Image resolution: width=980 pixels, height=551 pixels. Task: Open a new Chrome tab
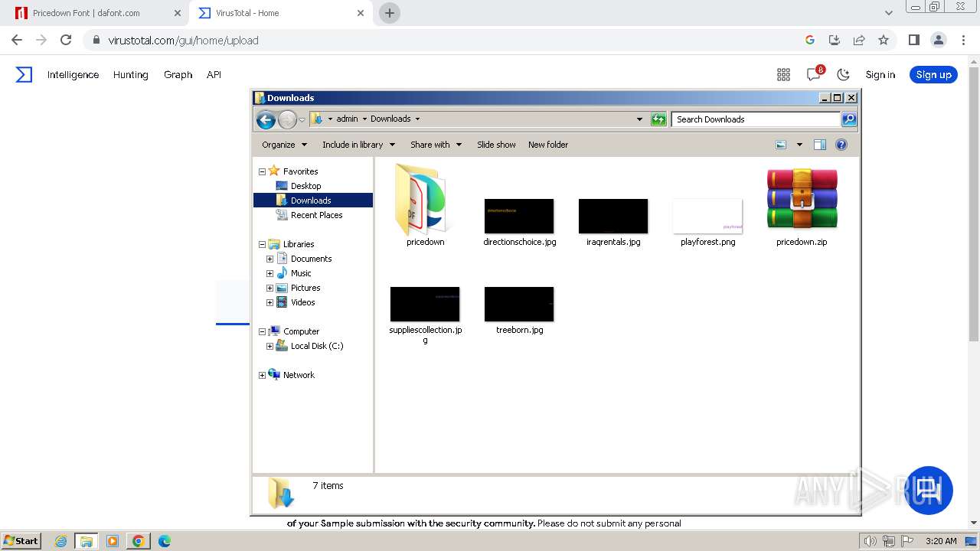click(390, 13)
